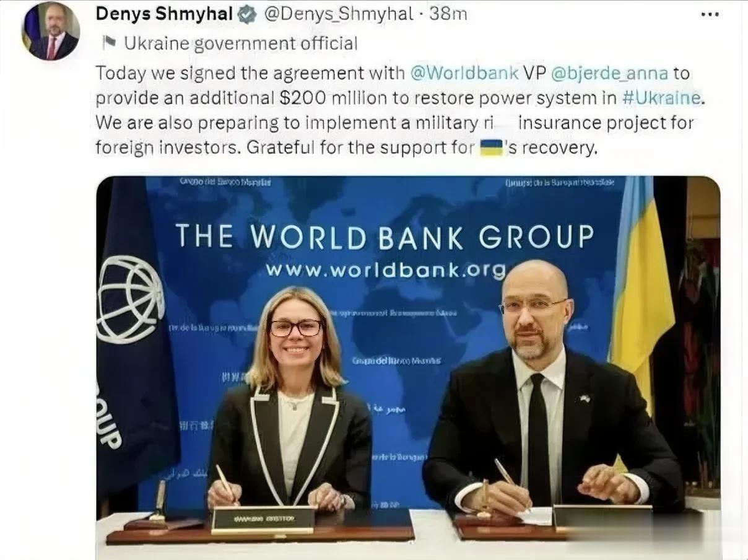748x560 pixels.
Task: Click the government official flag icon
Action: (x=109, y=42)
